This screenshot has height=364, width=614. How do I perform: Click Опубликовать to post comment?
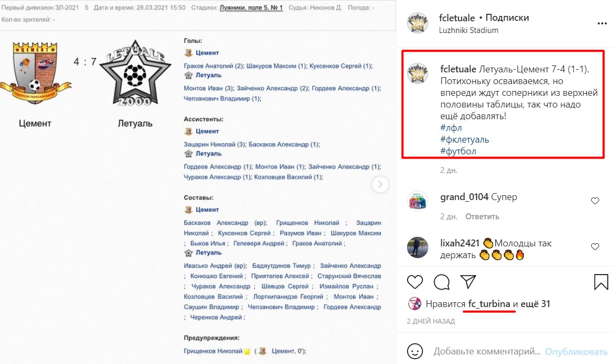point(576,351)
